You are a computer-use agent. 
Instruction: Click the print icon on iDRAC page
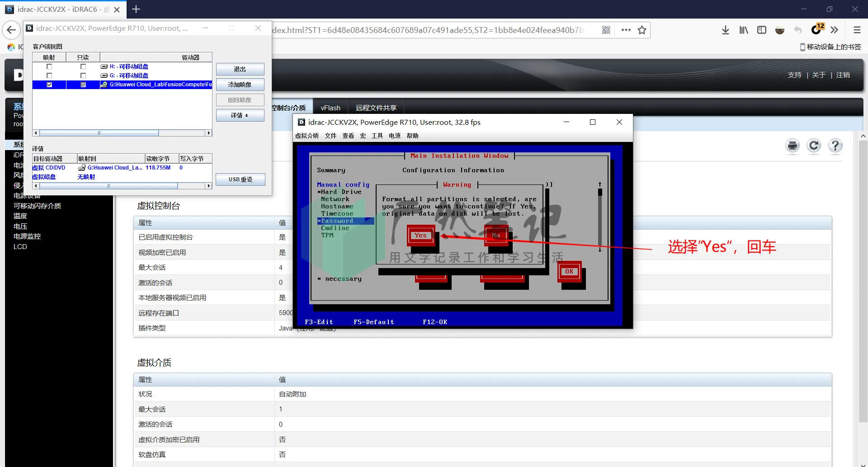tap(793, 146)
